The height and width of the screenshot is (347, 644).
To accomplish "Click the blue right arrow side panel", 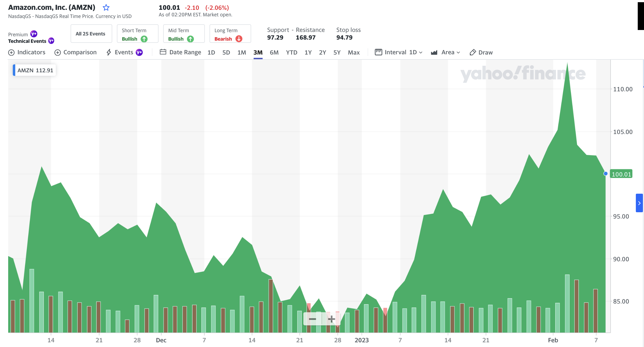I will tap(639, 203).
